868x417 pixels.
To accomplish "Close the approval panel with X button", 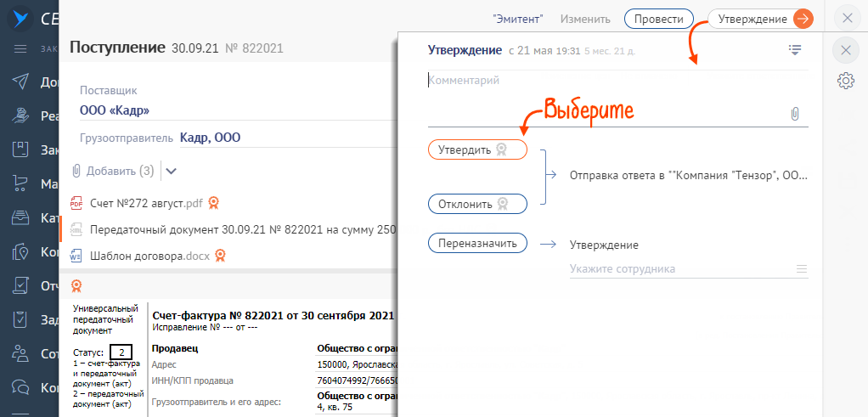I will click(x=845, y=50).
